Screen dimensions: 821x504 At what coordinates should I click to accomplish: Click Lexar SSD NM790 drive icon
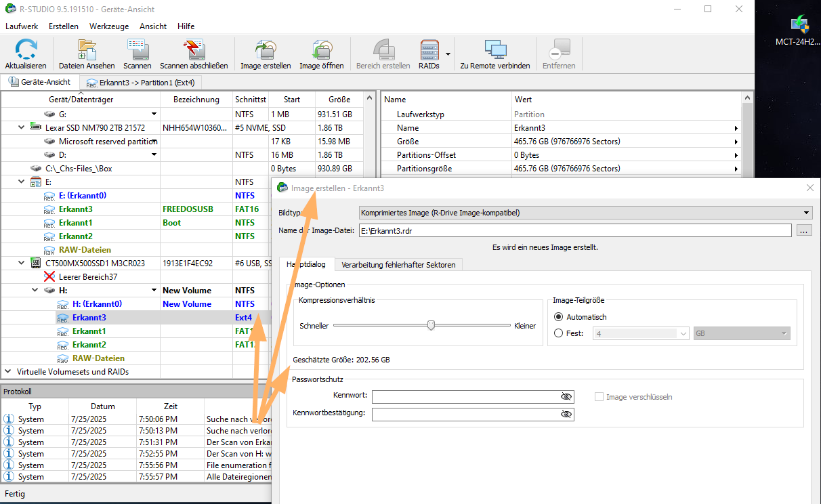click(35, 127)
